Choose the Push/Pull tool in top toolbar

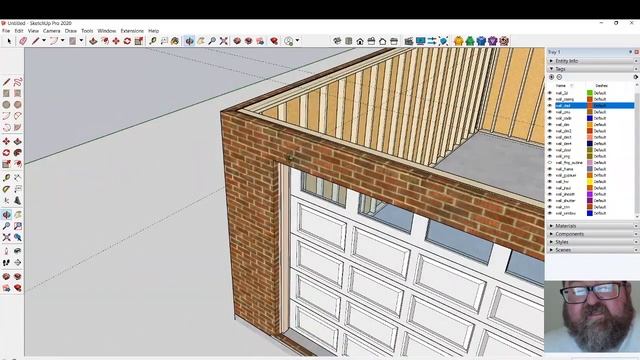point(93,41)
